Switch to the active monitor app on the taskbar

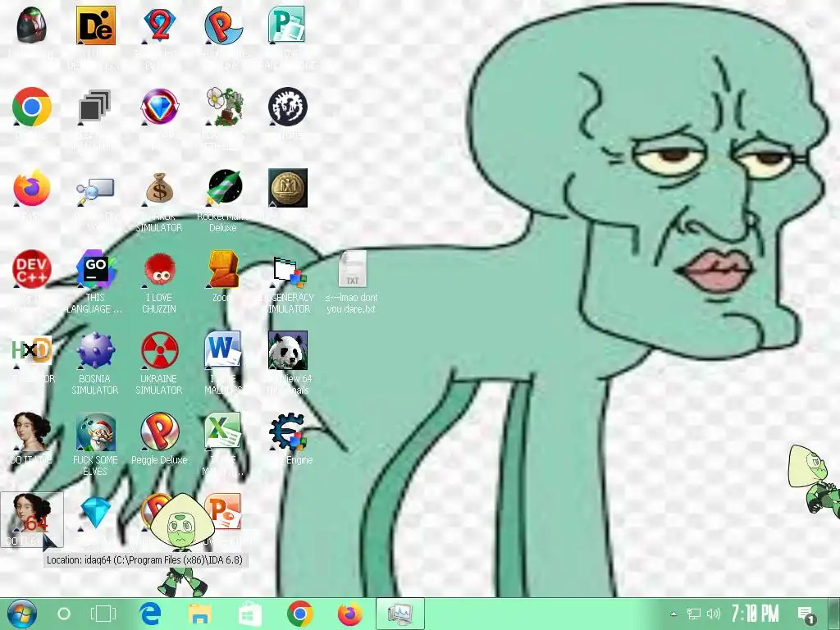coord(400,614)
